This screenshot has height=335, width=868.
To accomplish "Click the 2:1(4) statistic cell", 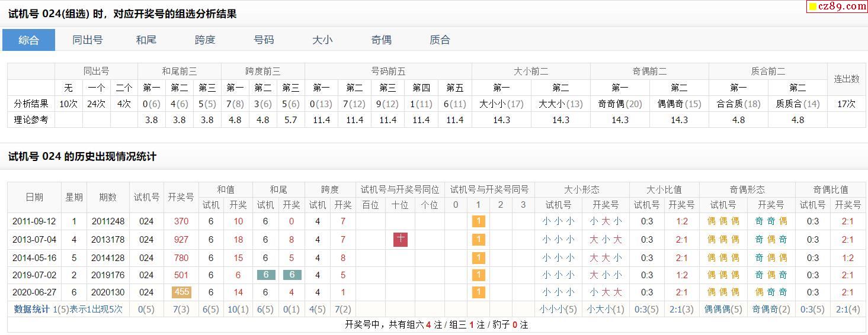I will point(848,309).
